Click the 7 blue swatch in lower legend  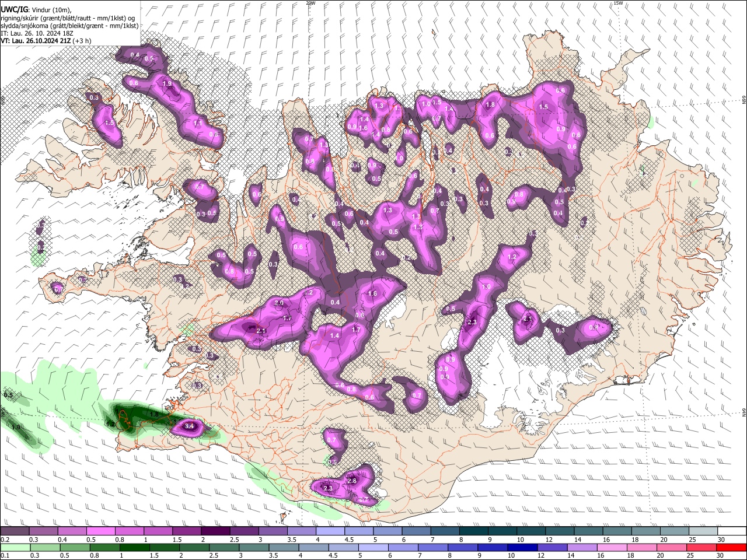tap(433, 547)
